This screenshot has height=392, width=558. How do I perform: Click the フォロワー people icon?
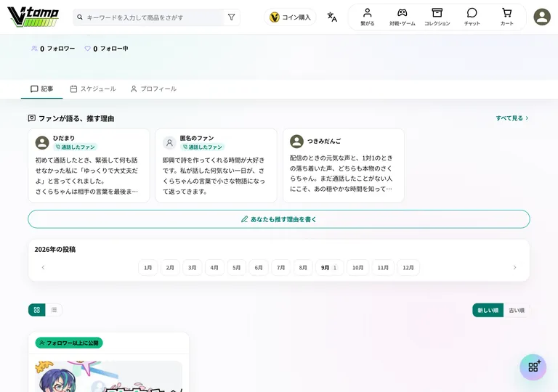[34, 49]
